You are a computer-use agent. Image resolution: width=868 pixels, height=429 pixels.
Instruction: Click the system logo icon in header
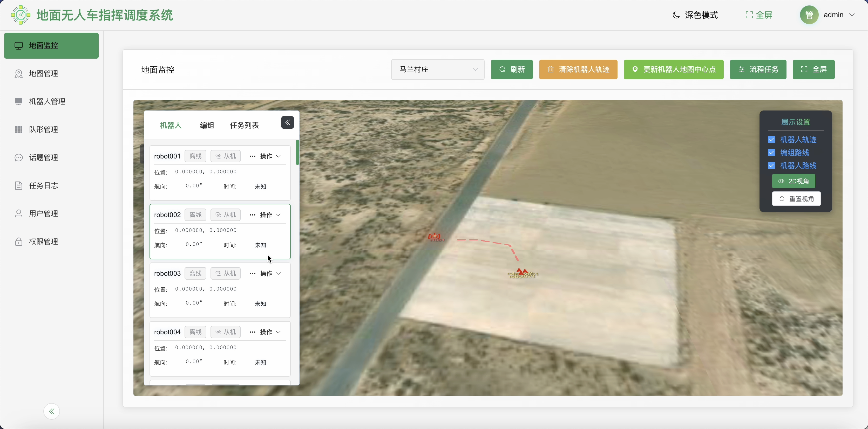21,15
